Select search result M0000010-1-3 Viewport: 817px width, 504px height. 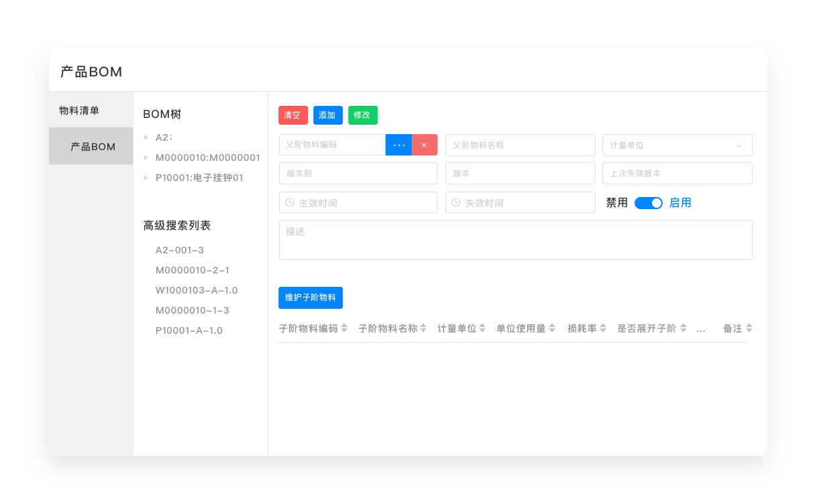[193, 310]
